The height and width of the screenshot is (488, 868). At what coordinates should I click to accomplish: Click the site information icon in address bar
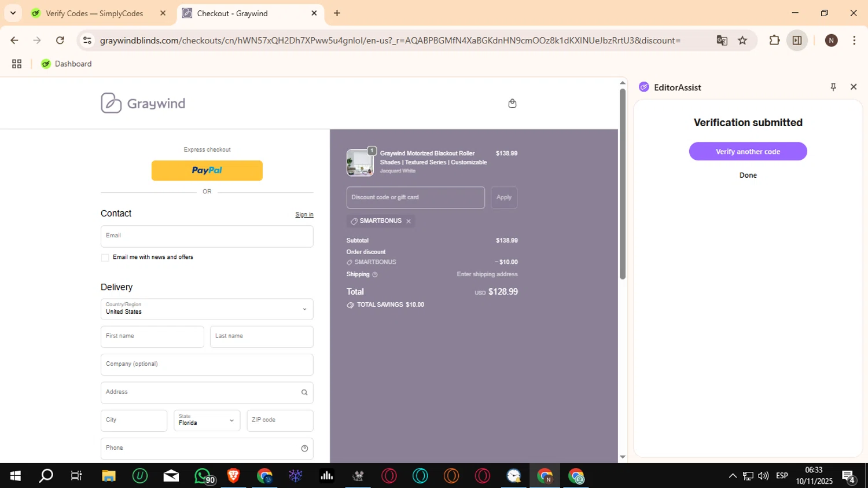point(87,40)
